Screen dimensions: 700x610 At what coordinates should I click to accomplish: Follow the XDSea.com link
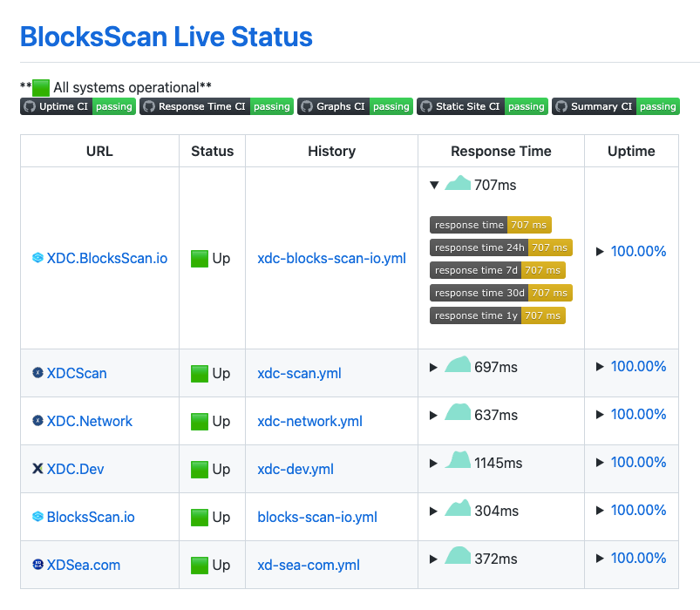85,565
